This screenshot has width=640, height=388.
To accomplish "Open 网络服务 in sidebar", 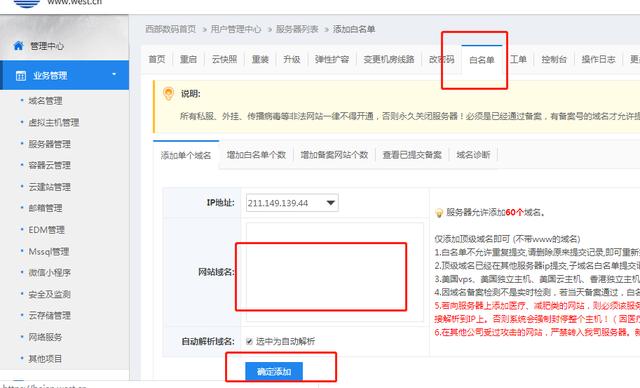I will click(45, 337).
